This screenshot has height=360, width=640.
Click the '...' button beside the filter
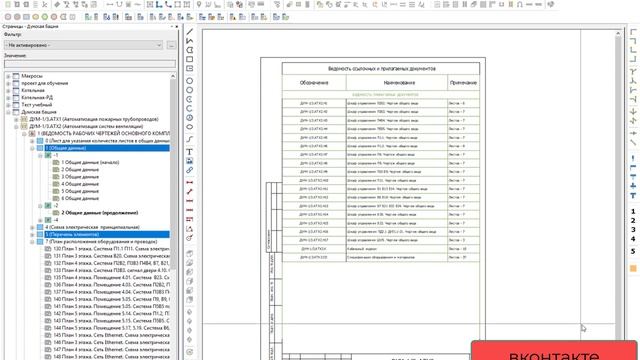pos(171,45)
